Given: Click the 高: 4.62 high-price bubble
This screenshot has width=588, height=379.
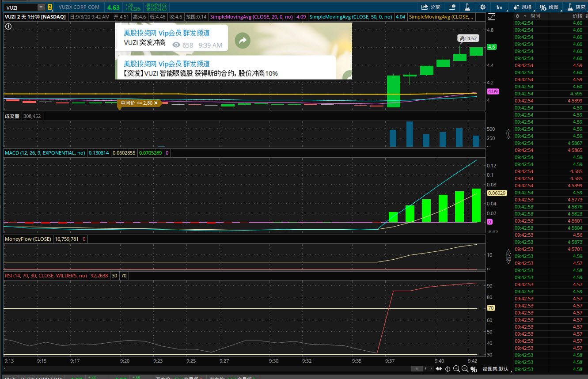Looking at the screenshot, I should pos(467,39).
